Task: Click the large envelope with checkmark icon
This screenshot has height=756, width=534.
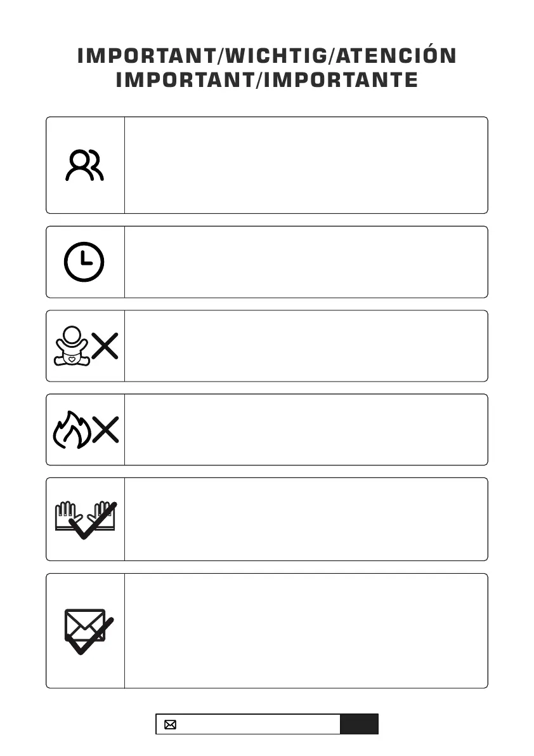Action: (87, 630)
